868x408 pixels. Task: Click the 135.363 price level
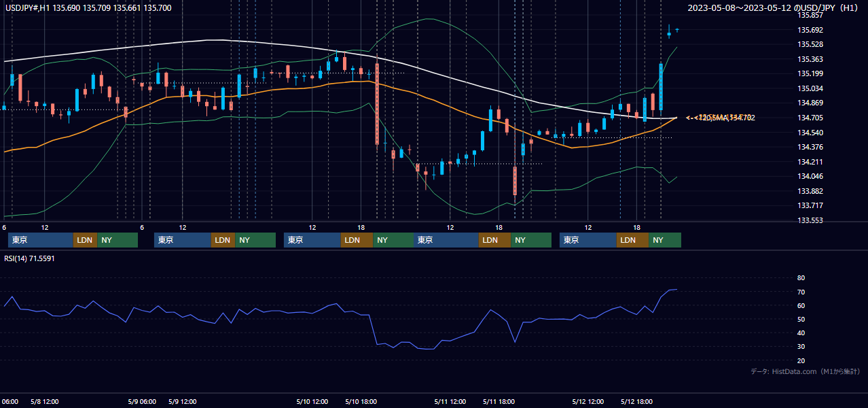tap(810, 59)
